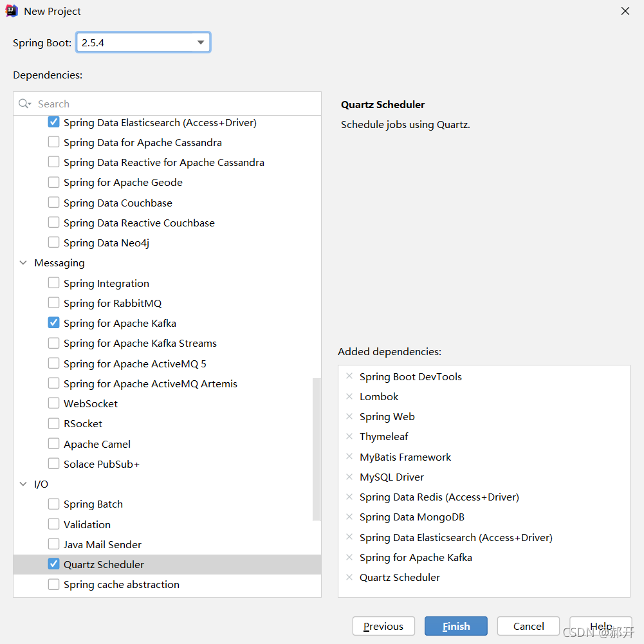The image size is (644, 644).
Task: Check the RSocket checkbox
Action: (53, 423)
